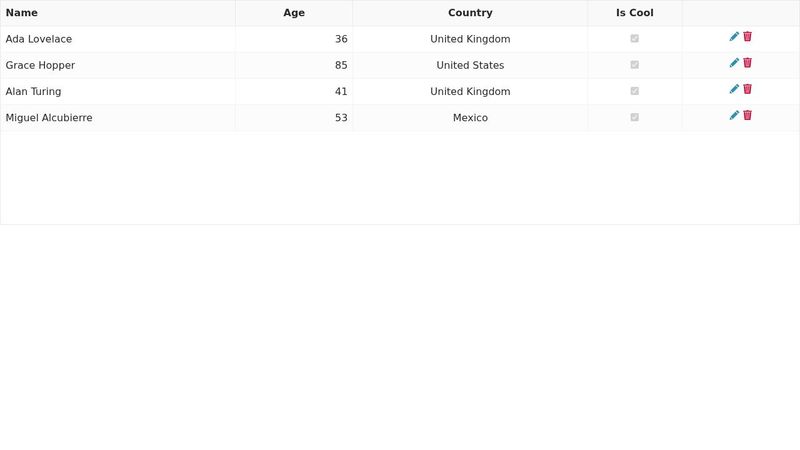Delete the Ada Lovelace row
The width and height of the screenshot is (800, 450).
pos(747,37)
